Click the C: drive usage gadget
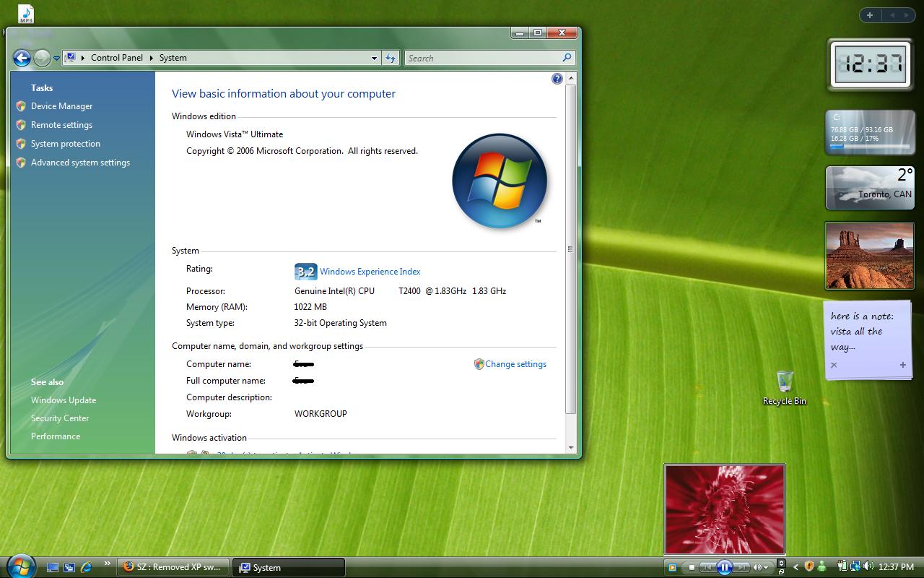The width and height of the screenshot is (924, 578). click(869, 132)
